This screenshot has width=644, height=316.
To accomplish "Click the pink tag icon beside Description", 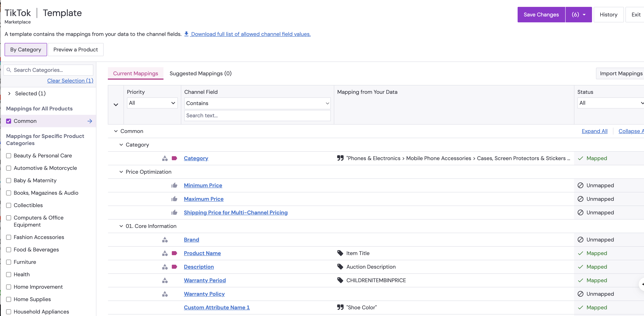I will coord(174,267).
